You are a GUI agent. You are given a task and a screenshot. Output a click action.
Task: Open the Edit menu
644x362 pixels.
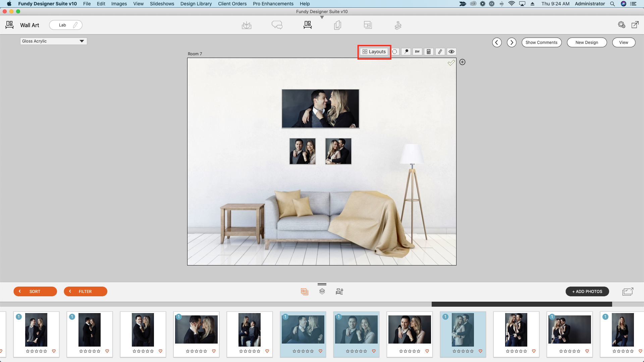tap(101, 4)
